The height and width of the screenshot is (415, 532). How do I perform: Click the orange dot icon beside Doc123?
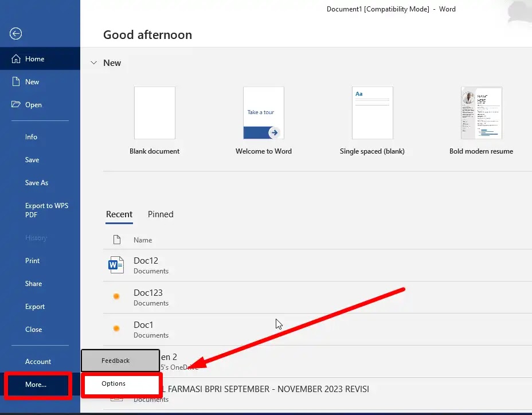(116, 296)
